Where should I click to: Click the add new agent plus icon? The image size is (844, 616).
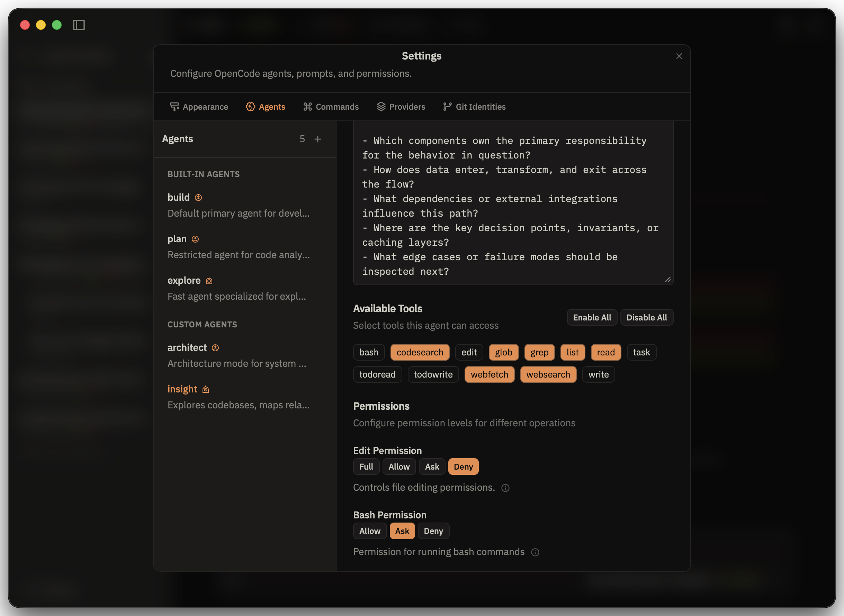pos(318,139)
